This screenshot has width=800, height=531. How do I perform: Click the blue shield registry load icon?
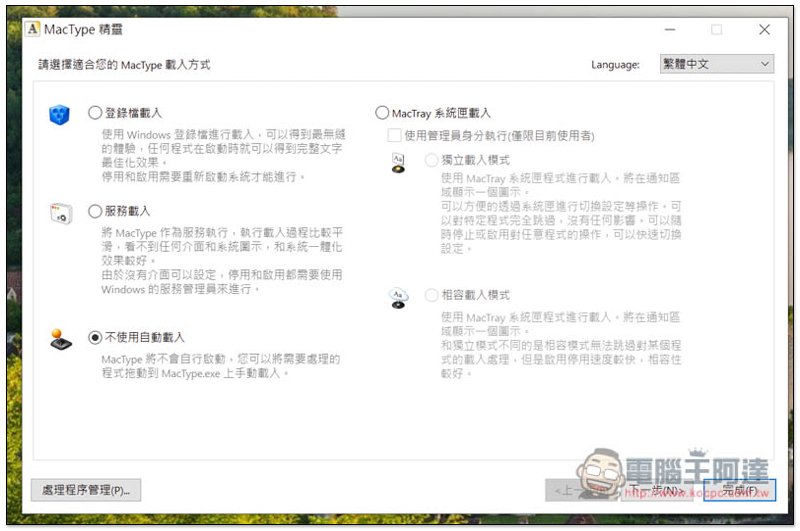click(59, 115)
